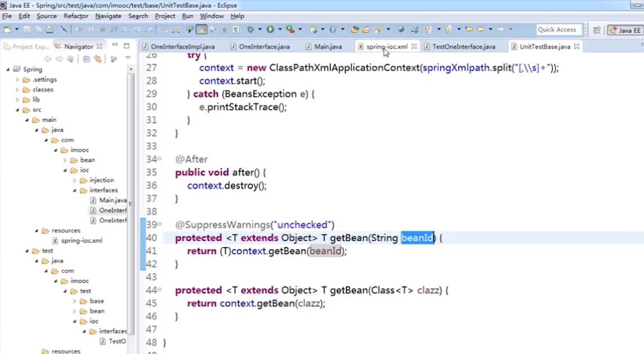Click the green Run button icon

[x=270, y=29]
